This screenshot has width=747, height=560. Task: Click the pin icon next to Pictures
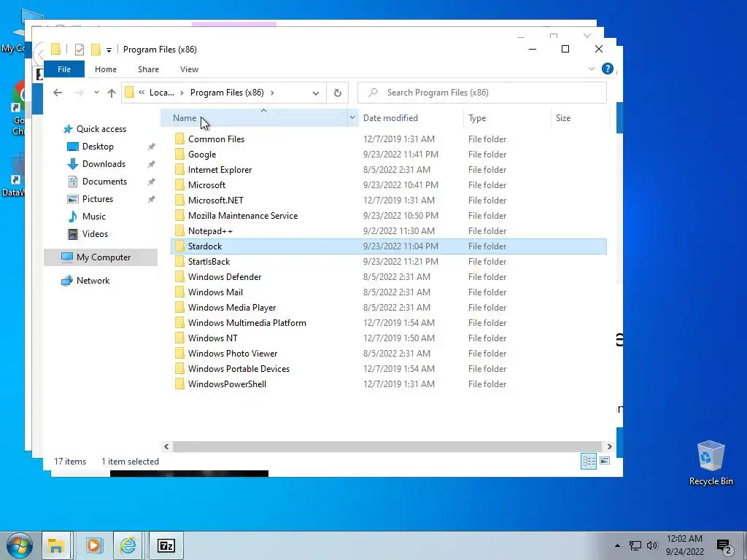pos(151,199)
